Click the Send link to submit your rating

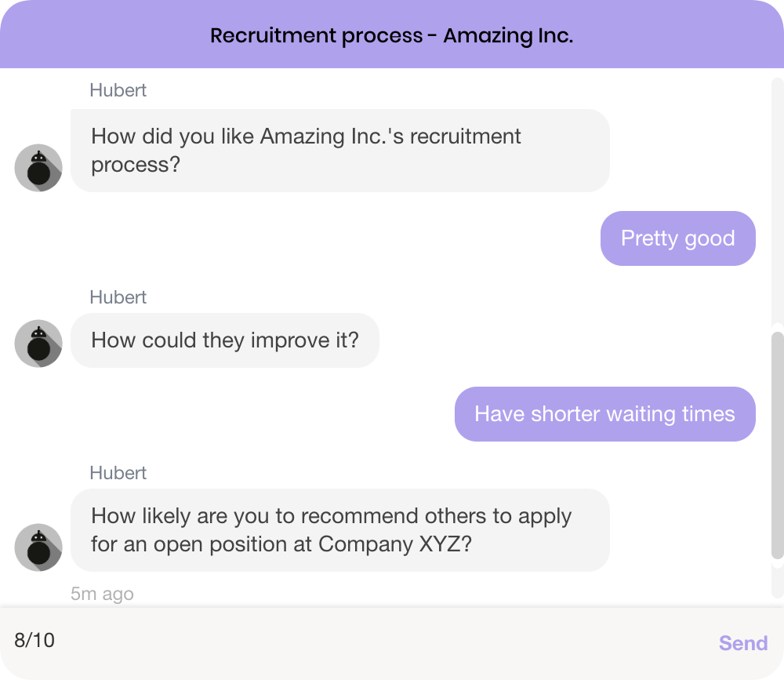[742, 643]
